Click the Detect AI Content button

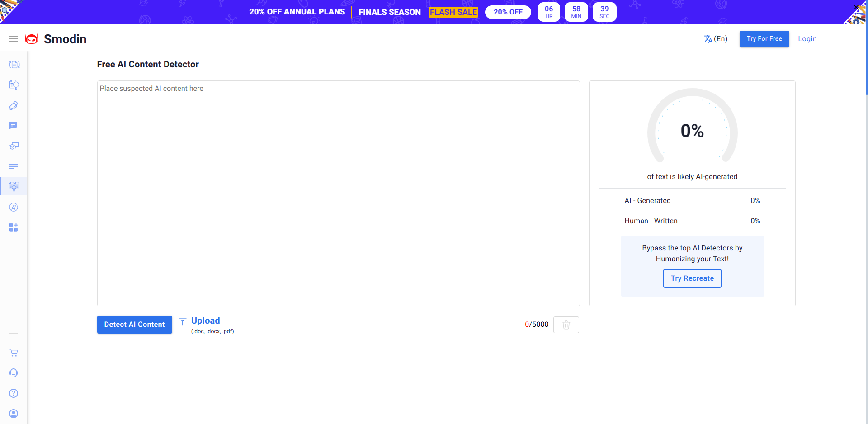[134, 325]
